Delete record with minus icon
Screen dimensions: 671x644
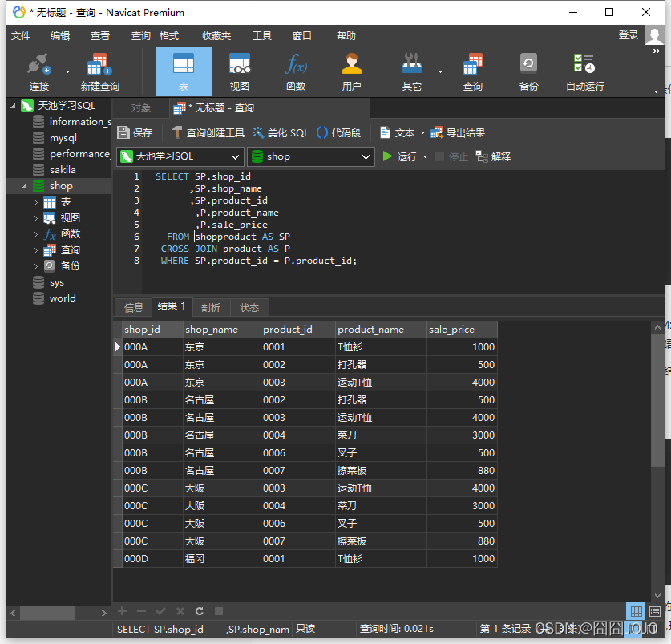142,611
